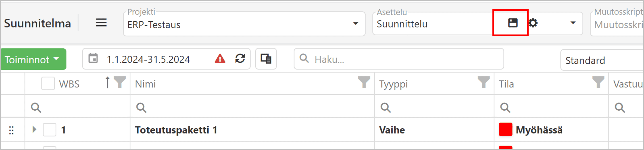Click the refresh date range icon
Screen dimensions: 644x150
click(240, 59)
